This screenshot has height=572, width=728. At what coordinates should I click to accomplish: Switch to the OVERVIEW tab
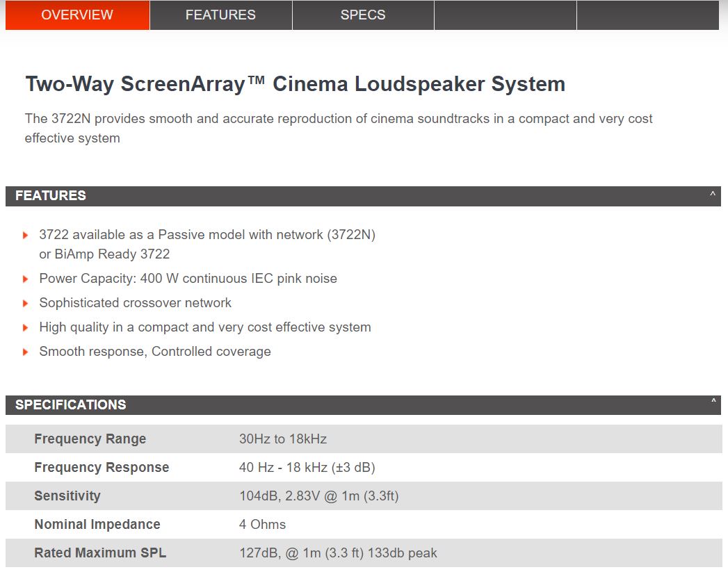pyautogui.click(x=77, y=15)
